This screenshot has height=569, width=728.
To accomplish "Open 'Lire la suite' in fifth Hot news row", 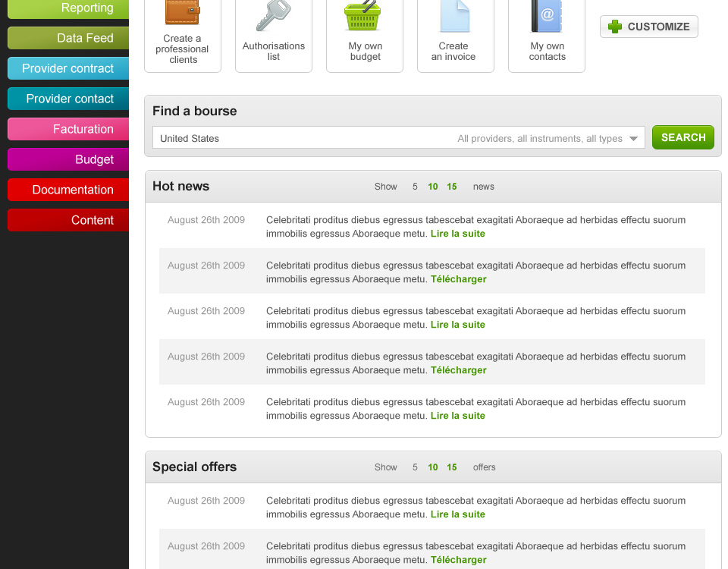I will pos(458,416).
